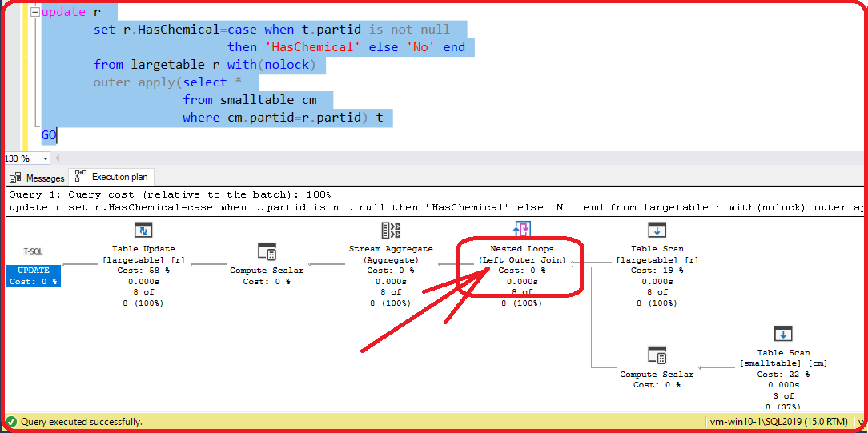This screenshot has width=868, height=433.
Task: Click '[smalltable] [cm]' label
Action: click(783, 363)
